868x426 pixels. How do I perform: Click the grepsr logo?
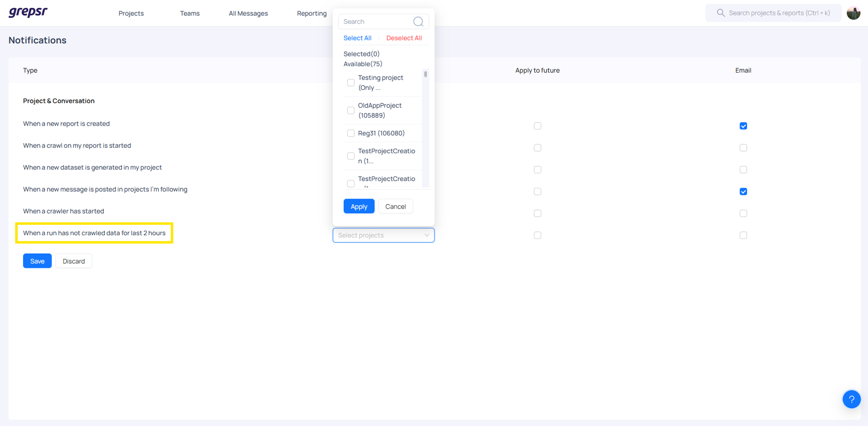tap(28, 12)
